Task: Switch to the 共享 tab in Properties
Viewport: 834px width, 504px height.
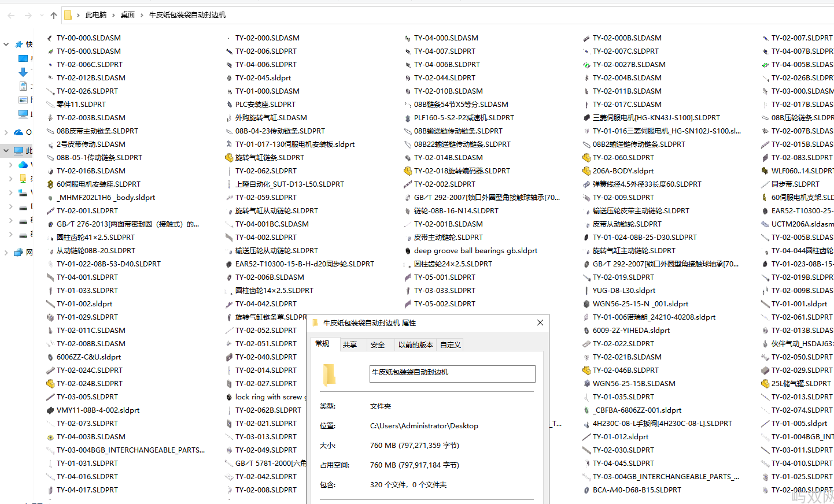Action: (350, 345)
